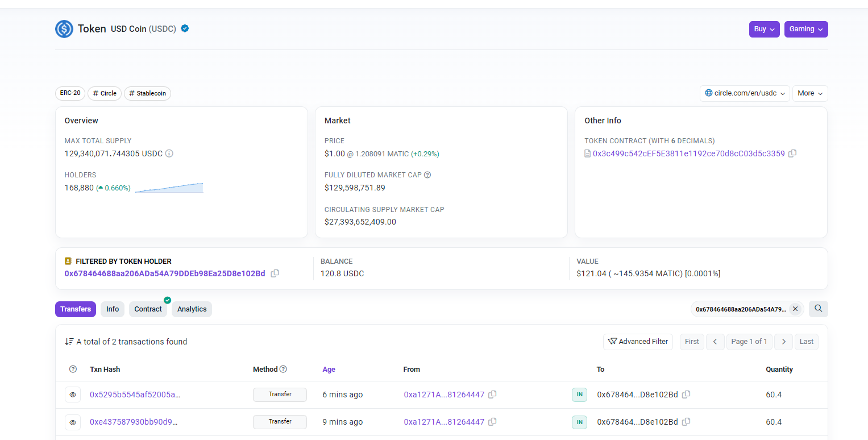Click the To address in the 9 mins ago row
The width and height of the screenshot is (868, 440).
[637, 422]
